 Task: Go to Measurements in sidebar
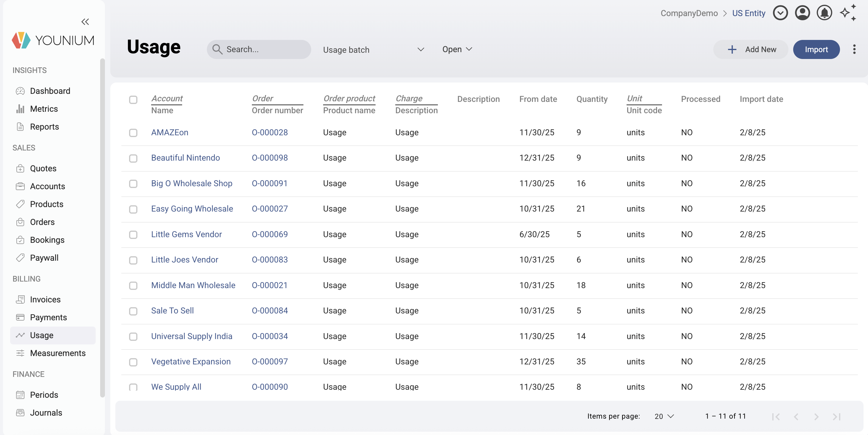(58, 353)
